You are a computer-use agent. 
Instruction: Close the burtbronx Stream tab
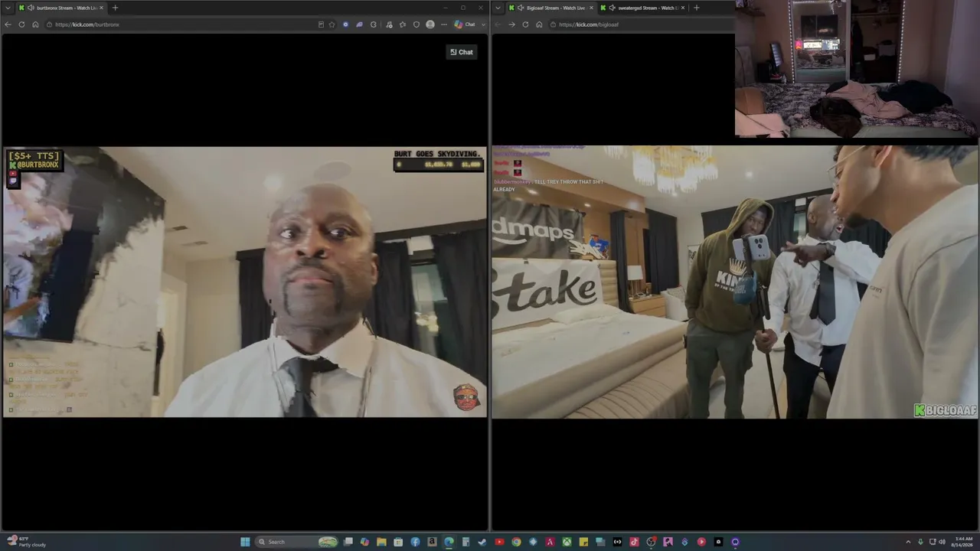(101, 8)
